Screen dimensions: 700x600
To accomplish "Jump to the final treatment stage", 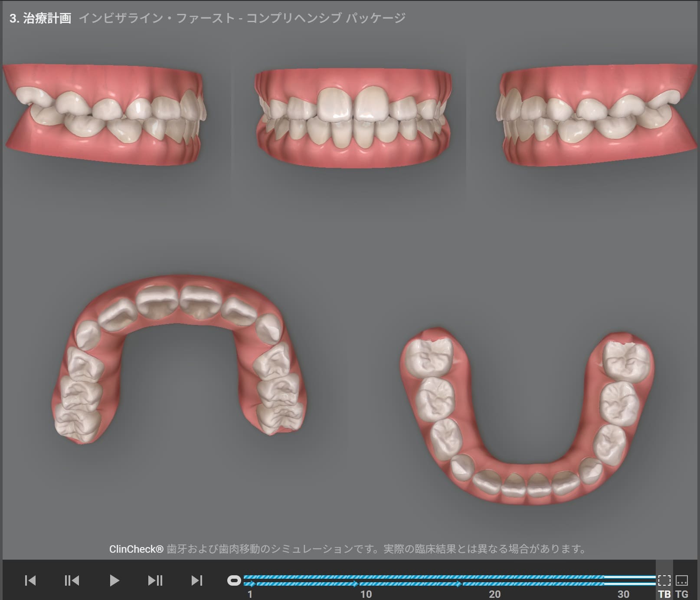I will [197, 580].
